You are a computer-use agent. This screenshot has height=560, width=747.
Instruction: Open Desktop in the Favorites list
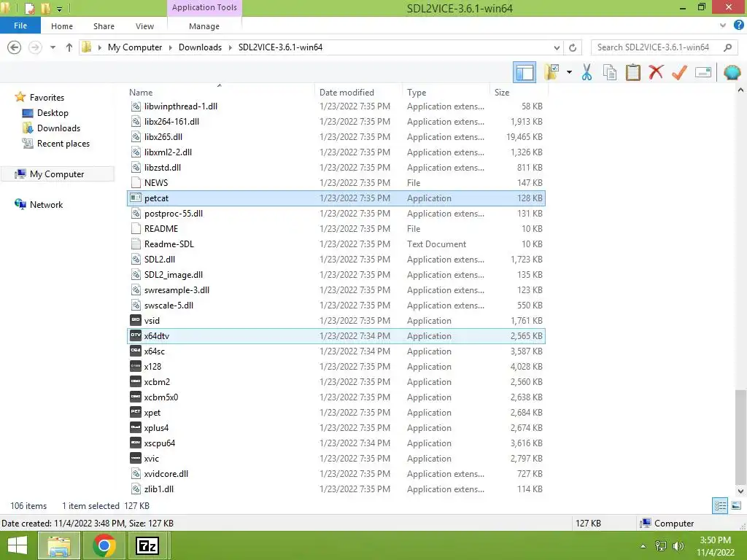pyautogui.click(x=53, y=113)
